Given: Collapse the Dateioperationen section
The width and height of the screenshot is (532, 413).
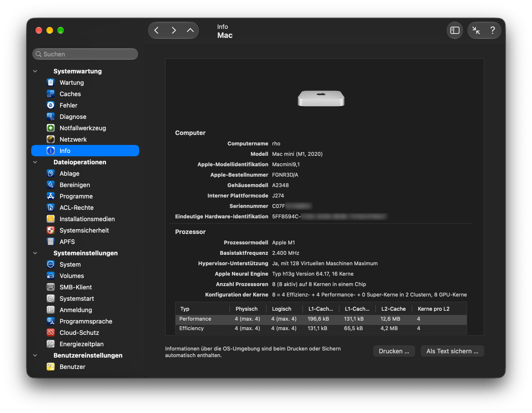Looking at the screenshot, I should coord(35,162).
